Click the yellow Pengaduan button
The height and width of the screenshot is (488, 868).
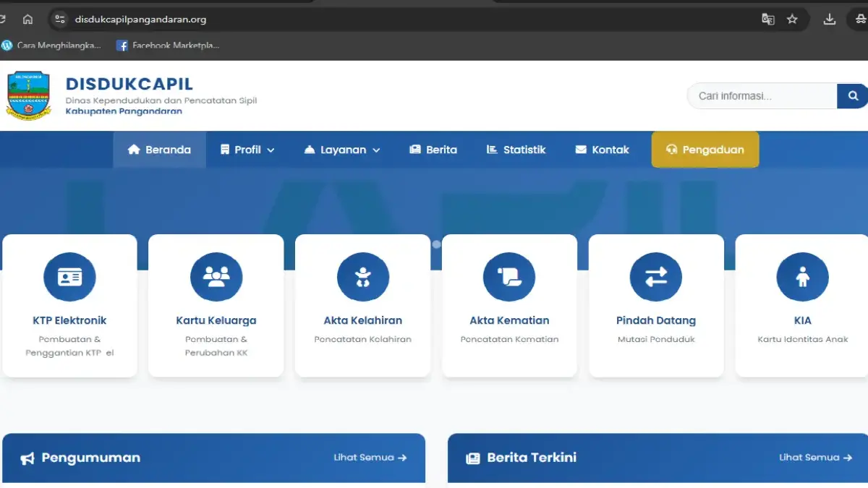click(x=705, y=150)
